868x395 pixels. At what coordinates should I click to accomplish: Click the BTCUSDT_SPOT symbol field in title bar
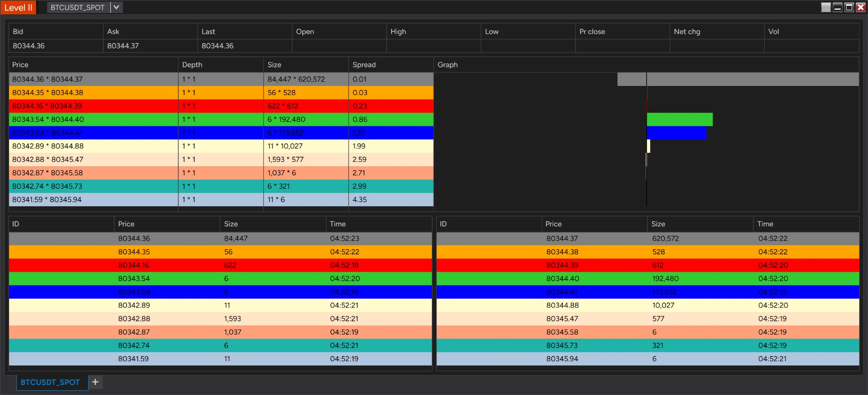pyautogui.click(x=78, y=7)
